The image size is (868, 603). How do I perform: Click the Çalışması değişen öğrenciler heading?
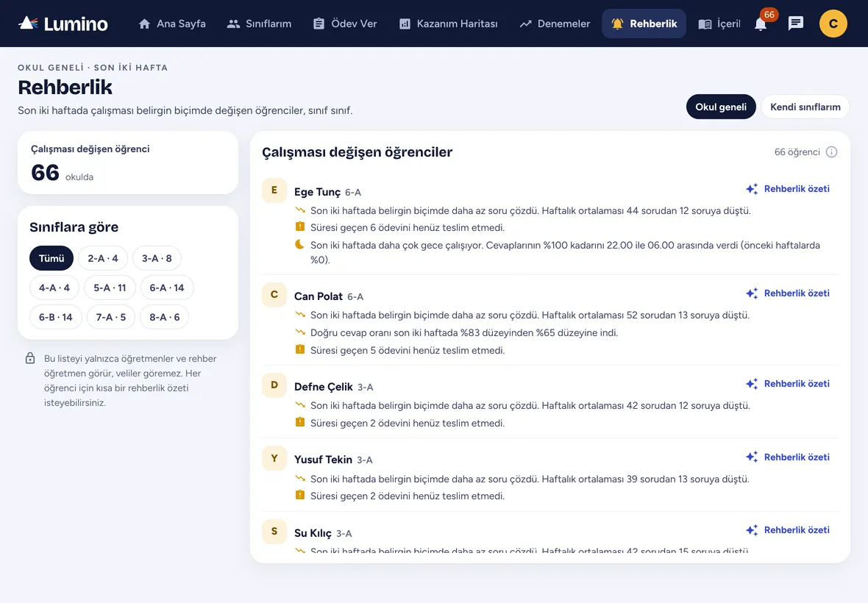357,152
